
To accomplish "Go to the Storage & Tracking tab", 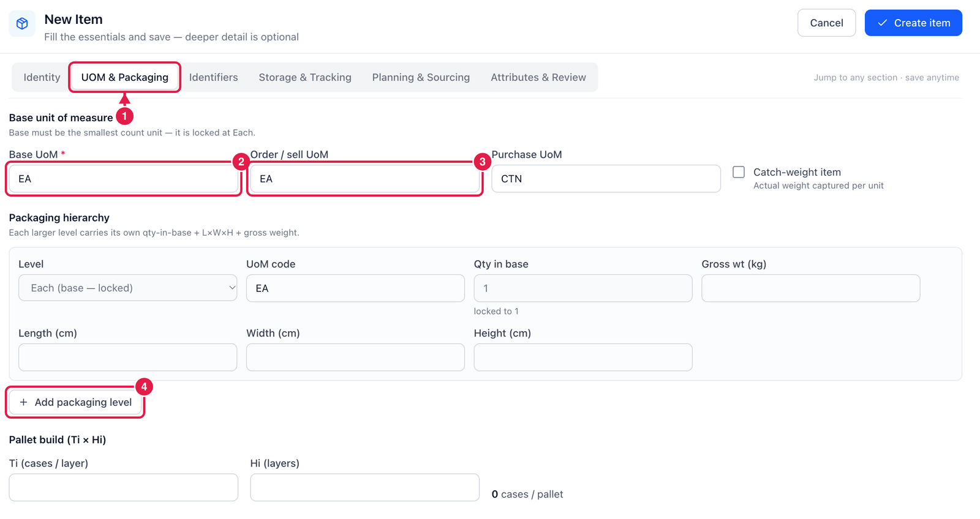I will tap(305, 77).
